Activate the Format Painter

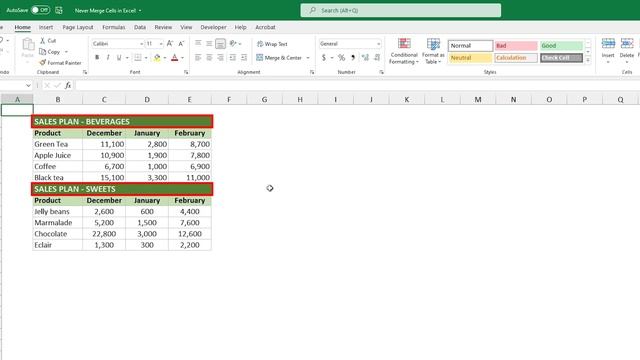tap(60, 63)
